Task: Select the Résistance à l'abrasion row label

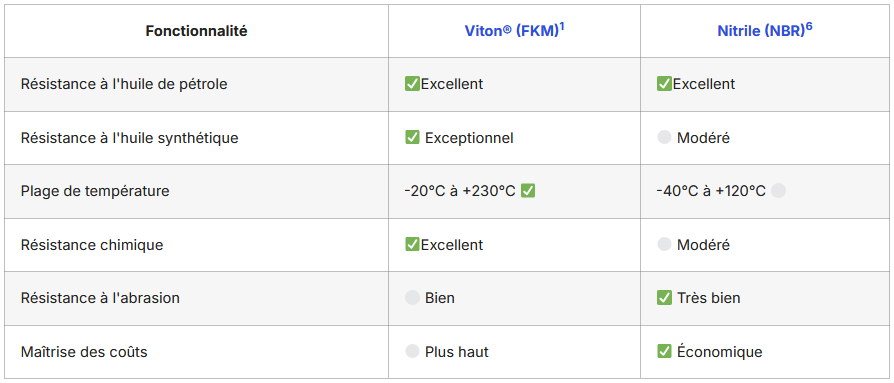Action: point(100,298)
